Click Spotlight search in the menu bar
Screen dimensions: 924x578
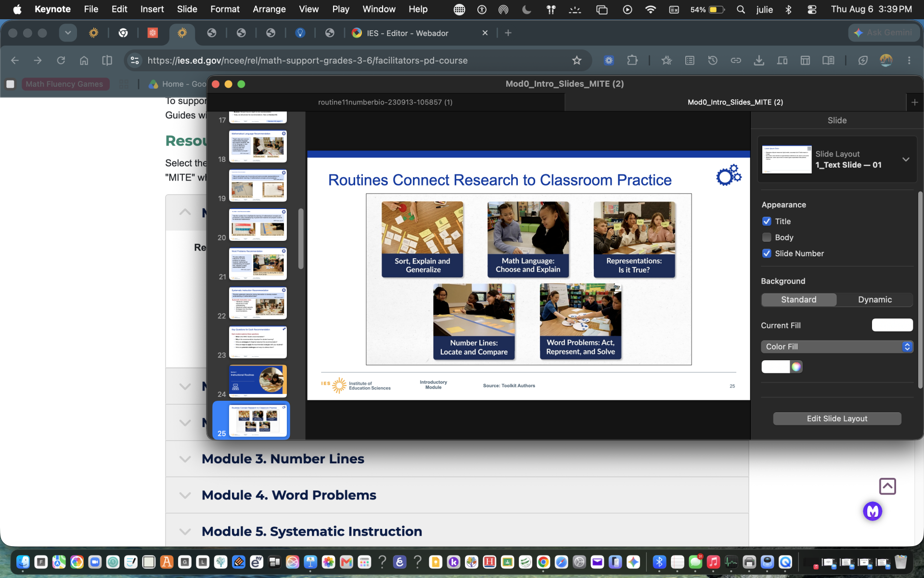click(741, 9)
